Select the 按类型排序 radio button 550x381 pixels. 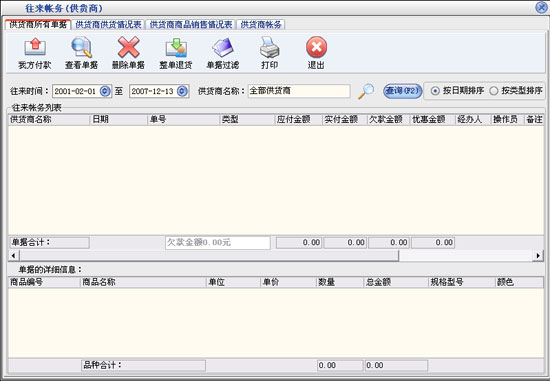[x=494, y=91]
